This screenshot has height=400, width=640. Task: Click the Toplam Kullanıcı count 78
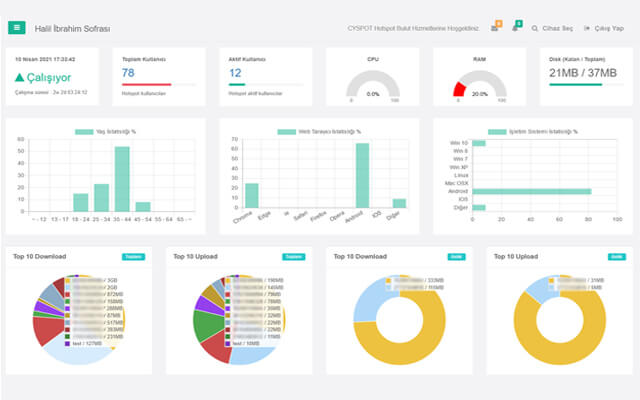[x=128, y=73]
